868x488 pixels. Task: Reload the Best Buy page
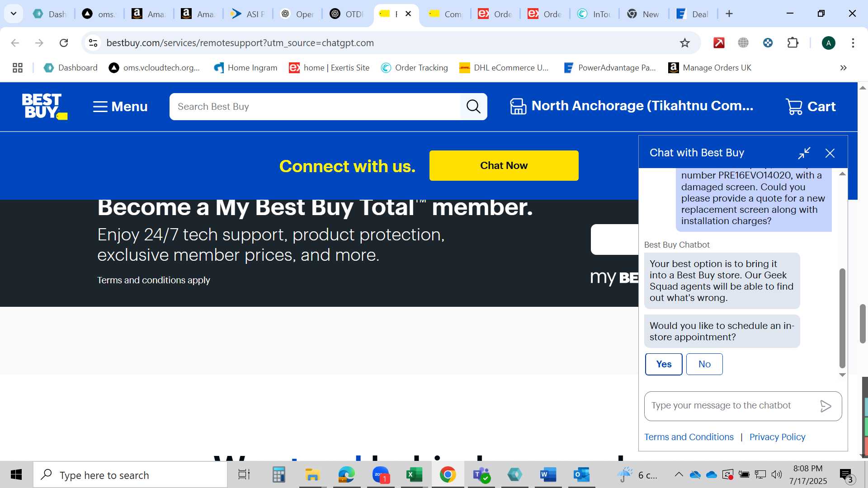point(64,43)
